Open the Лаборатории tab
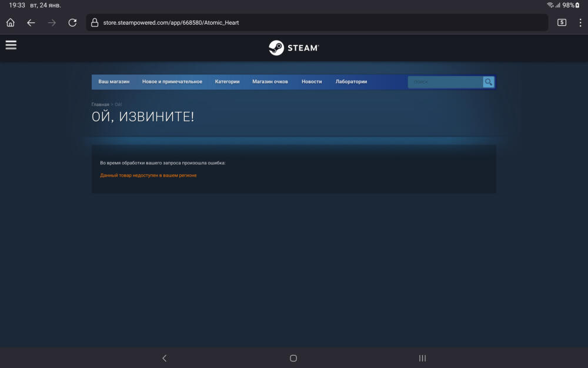Image resolution: width=588 pixels, height=368 pixels. pyautogui.click(x=351, y=81)
